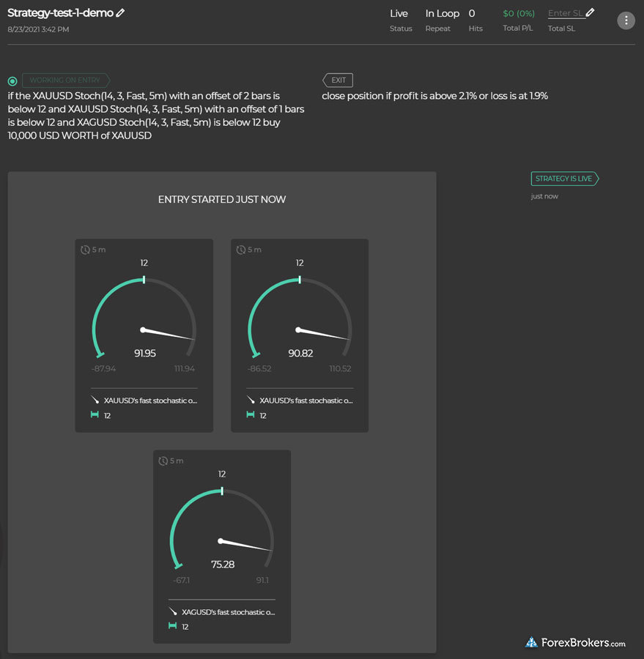Viewport: 644px width, 659px height.
Task: Expand the truncated XAUUSD's fast stochastic label on the 91.95 card
Action: click(x=150, y=401)
